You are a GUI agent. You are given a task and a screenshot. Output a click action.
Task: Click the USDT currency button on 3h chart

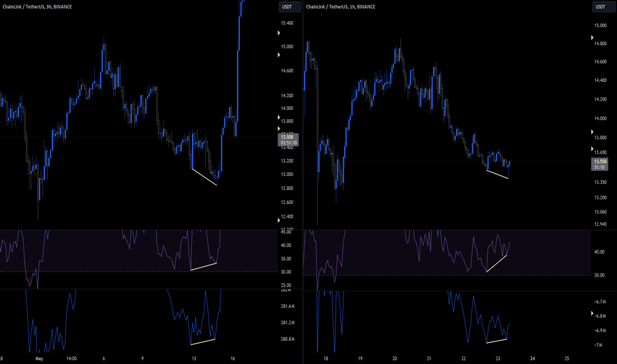coord(289,7)
